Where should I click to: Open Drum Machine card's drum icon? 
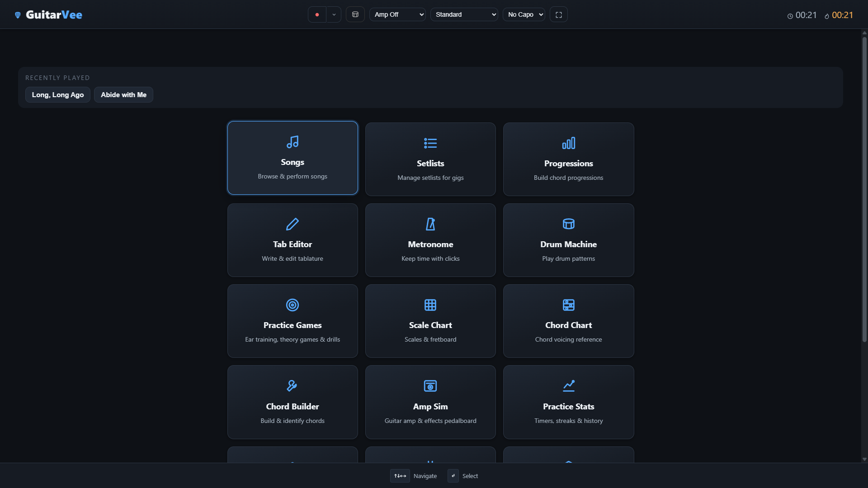569,224
